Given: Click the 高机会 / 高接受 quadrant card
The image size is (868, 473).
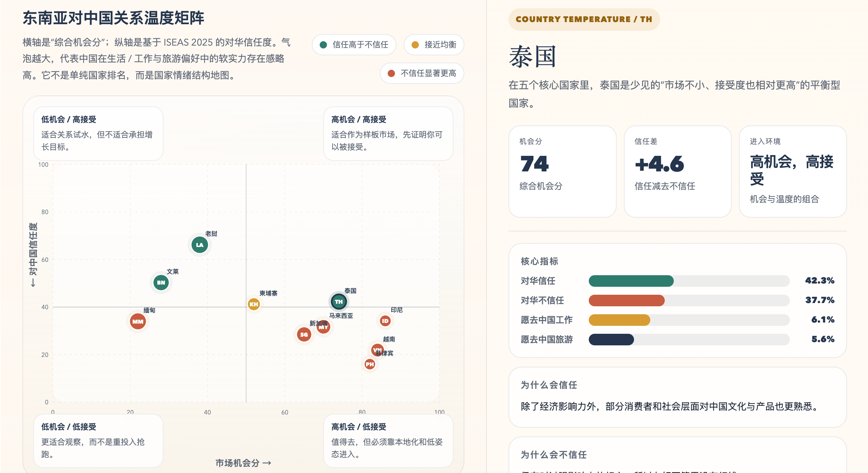Looking at the screenshot, I should (388, 133).
